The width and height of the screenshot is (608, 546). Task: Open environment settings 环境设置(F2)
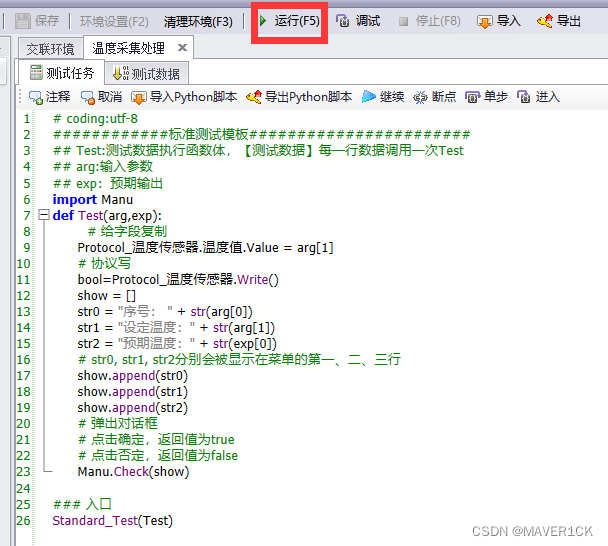(x=114, y=21)
